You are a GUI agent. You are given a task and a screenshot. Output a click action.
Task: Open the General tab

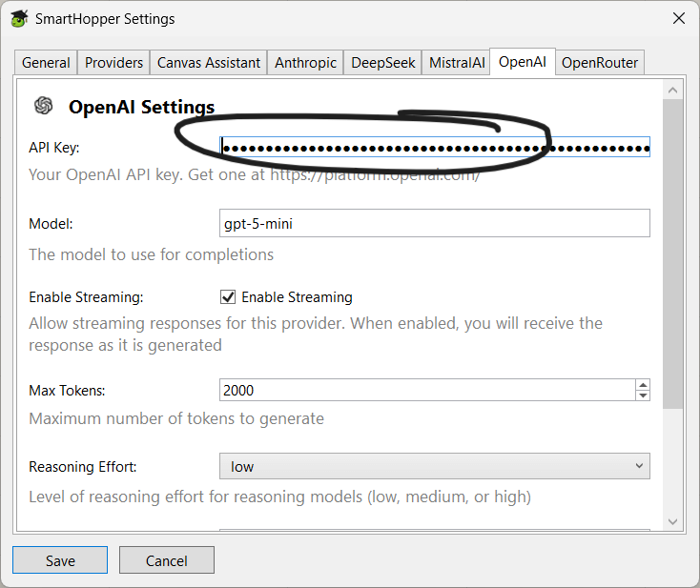pos(46,63)
